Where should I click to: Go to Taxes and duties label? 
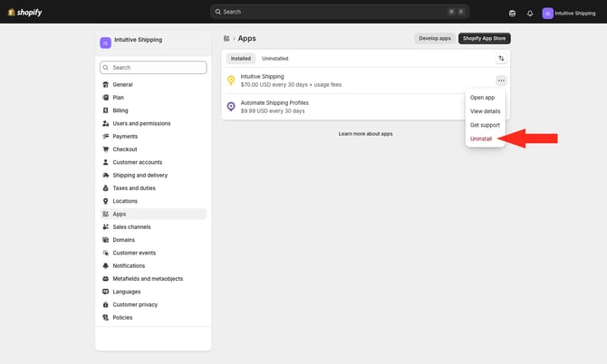click(x=134, y=188)
